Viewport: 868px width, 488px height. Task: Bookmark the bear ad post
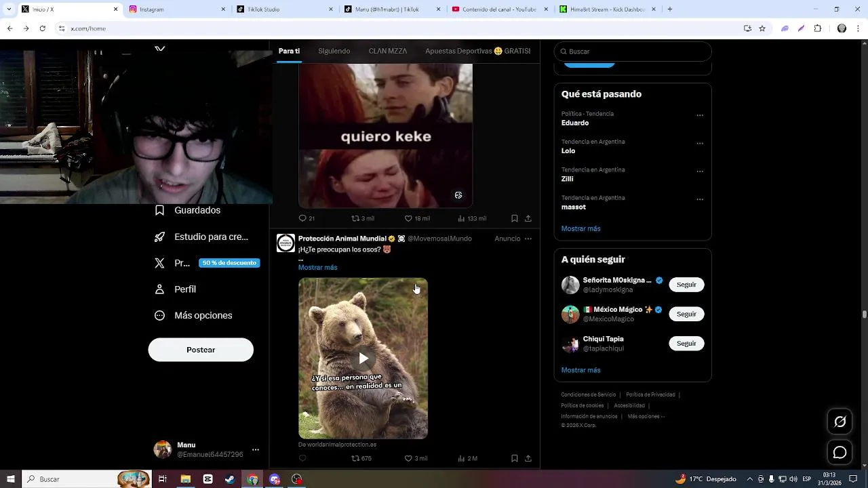pos(515,458)
